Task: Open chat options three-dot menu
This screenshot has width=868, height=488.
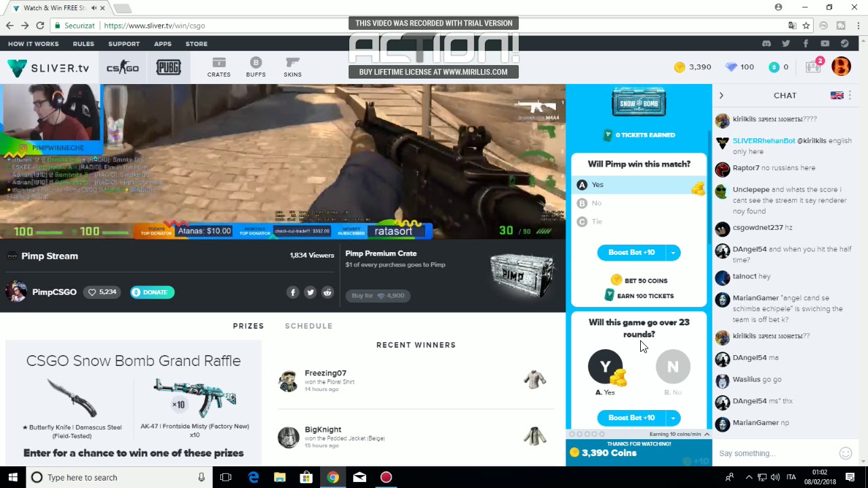Action: coord(849,96)
